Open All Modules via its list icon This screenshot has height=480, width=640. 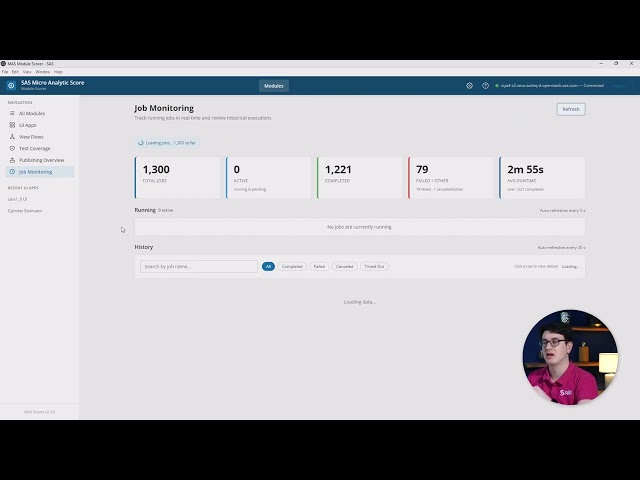pyautogui.click(x=12, y=113)
